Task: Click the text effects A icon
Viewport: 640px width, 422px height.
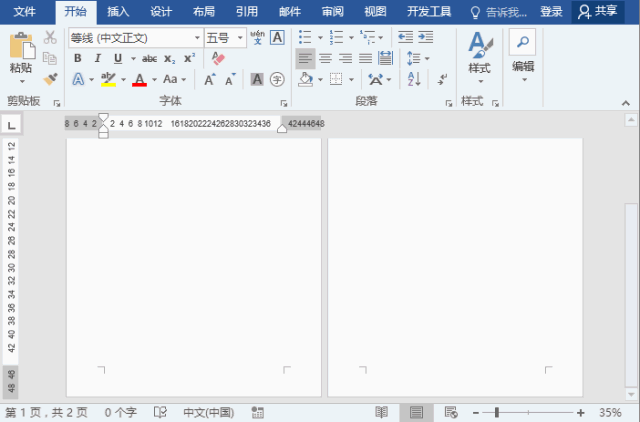Action: [x=78, y=79]
